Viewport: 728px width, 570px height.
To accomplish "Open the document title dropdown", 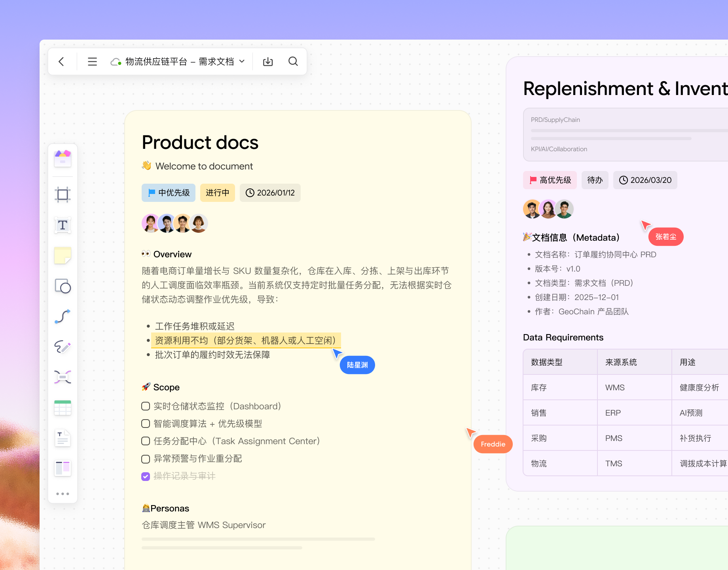I will 242,61.
